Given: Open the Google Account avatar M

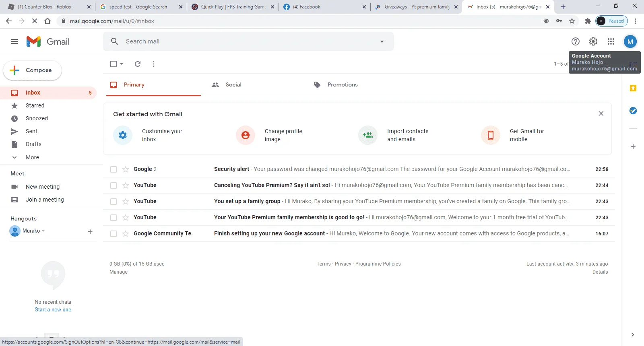Looking at the screenshot, I should tap(630, 41).
